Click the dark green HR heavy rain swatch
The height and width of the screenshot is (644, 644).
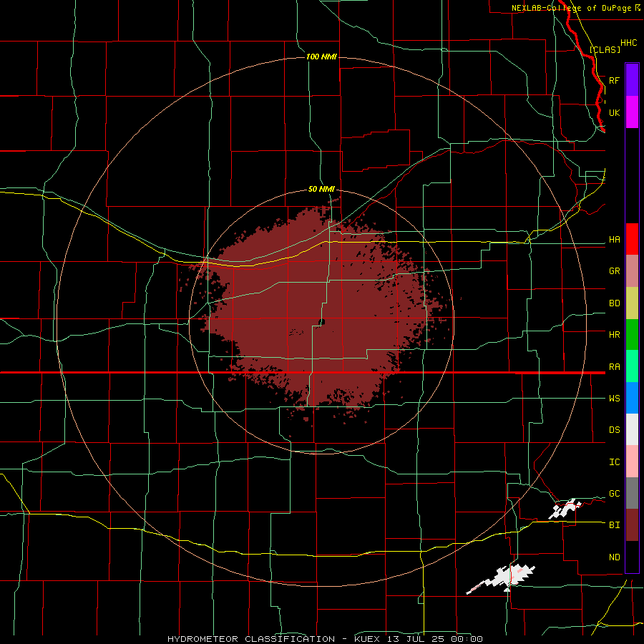click(x=632, y=335)
